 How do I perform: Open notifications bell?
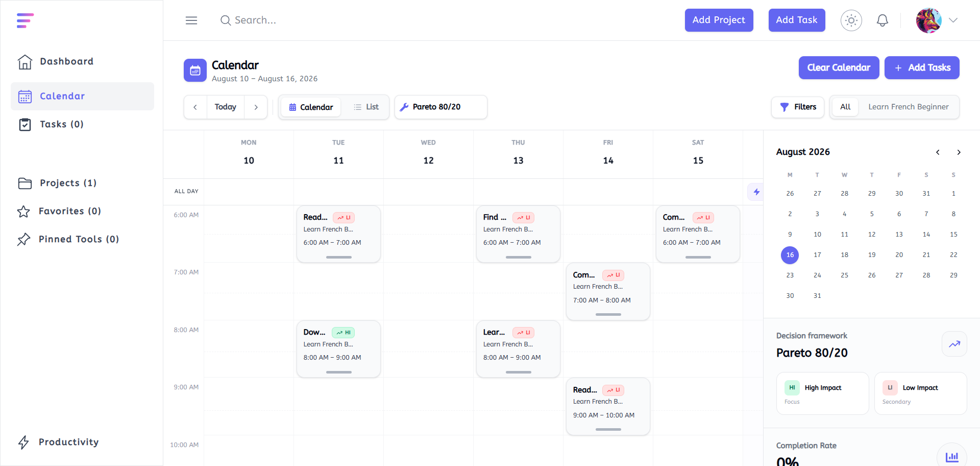pyautogui.click(x=883, y=20)
